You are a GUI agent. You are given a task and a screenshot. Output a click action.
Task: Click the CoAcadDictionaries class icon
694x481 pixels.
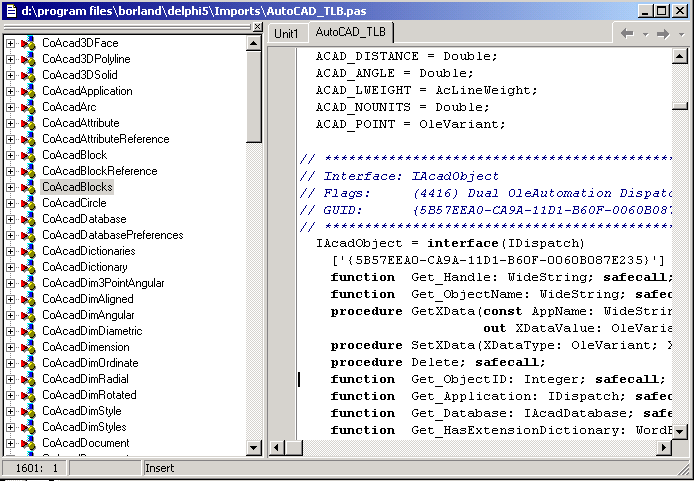tap(28, 251)
